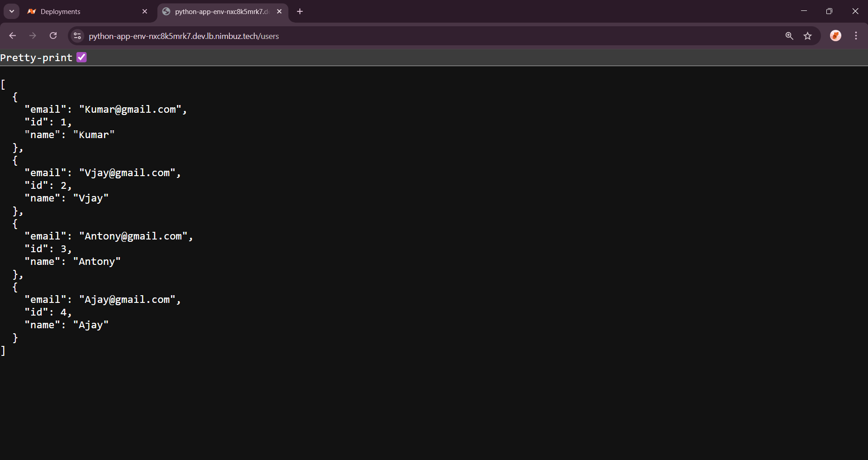The width and height of the screenshot is (868, 460).
Task: Switch to the Deployments tab
Action: coord(81,12)
